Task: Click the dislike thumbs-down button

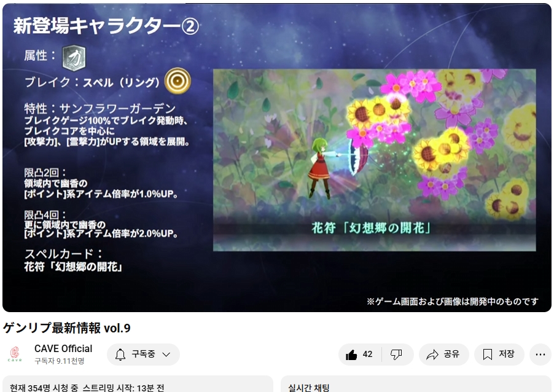Action: click(397, 354)
